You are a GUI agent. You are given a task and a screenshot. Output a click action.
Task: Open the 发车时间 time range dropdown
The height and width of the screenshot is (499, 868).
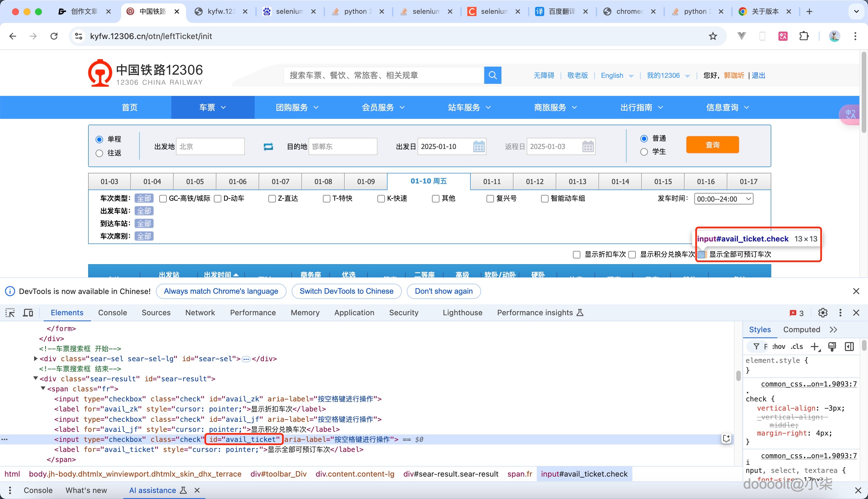coord(723,198)
